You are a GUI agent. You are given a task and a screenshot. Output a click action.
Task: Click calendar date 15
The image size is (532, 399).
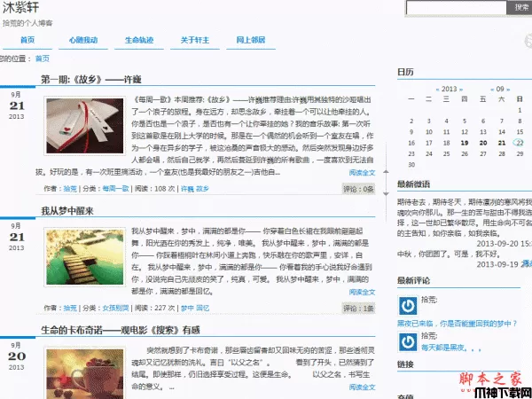point(520,132)
